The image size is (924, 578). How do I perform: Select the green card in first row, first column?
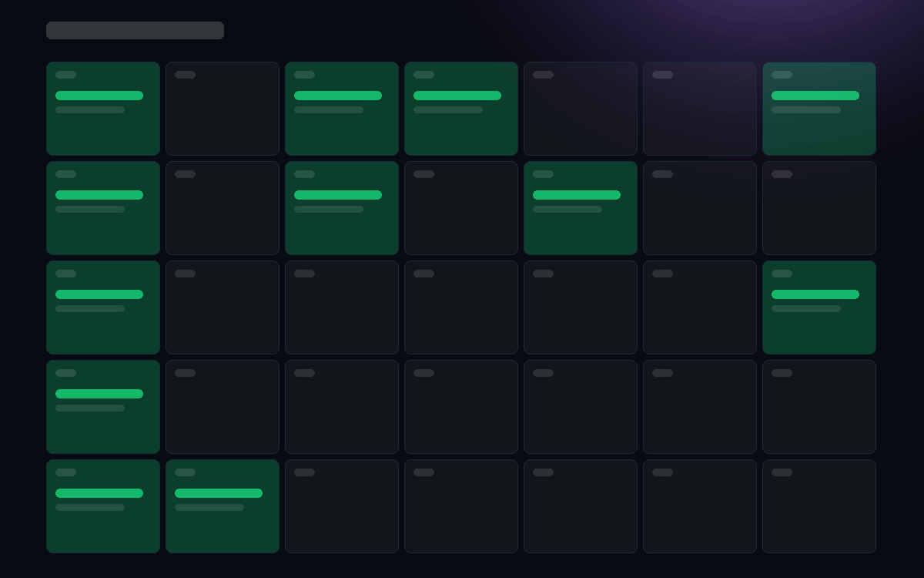(x=103, y=109)
